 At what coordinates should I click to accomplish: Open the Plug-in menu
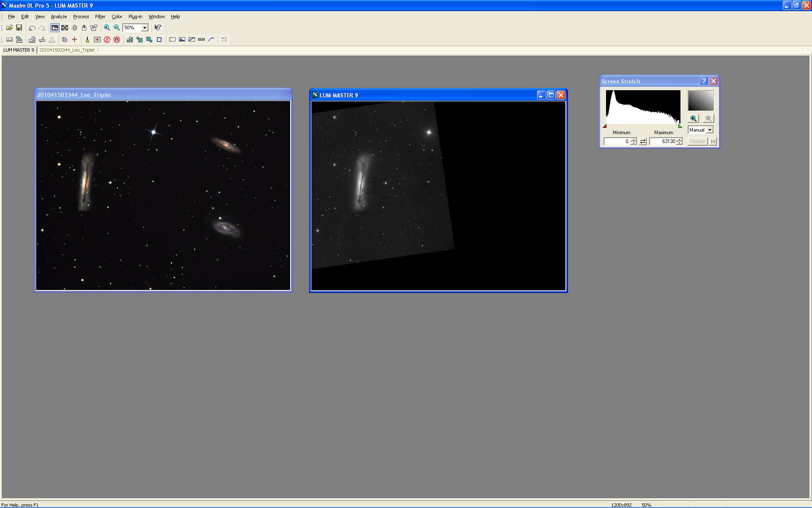[135, 17]
